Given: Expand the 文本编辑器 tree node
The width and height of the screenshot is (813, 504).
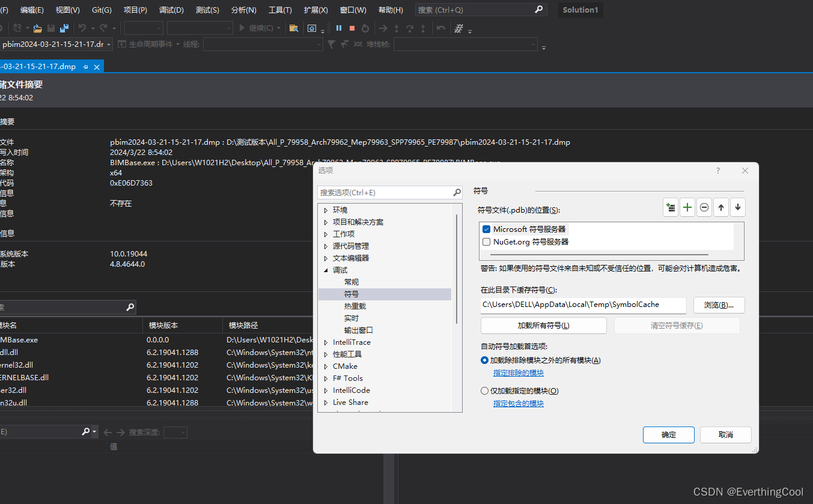Looking at the screenshot, I should pyautogui.click(x=326, y=258).
